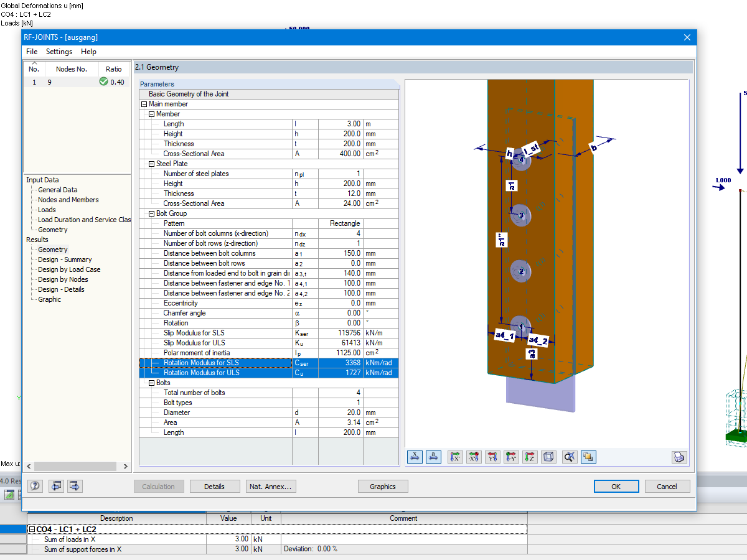This screenshot has width=747, height=560.
Task: Switch to the X' view direction
Action: coord(455,457)
